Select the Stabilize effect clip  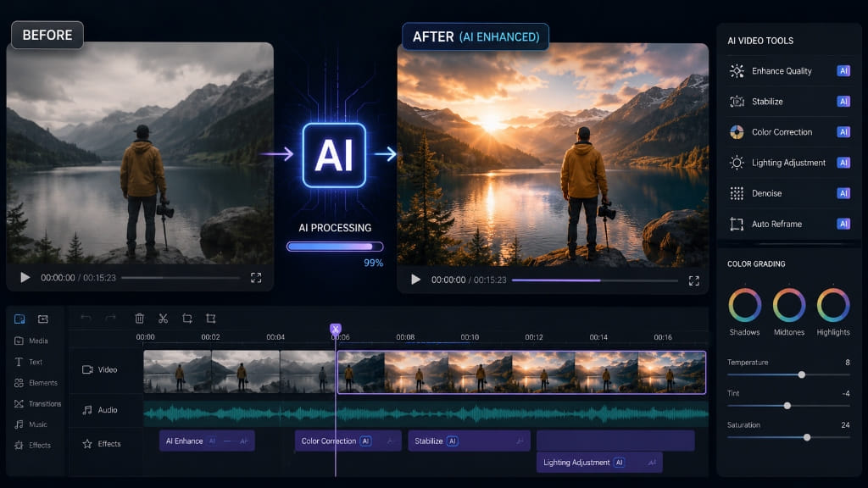tap(469, 441)
